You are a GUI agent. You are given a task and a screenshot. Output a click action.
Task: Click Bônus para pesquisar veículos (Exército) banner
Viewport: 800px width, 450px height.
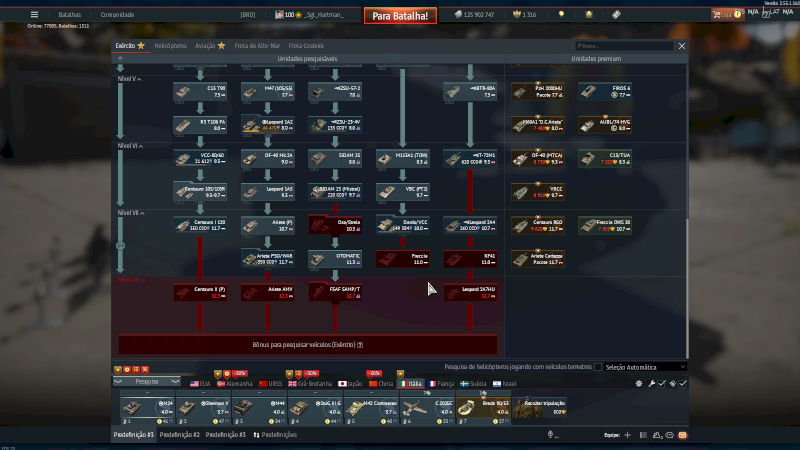308,345
